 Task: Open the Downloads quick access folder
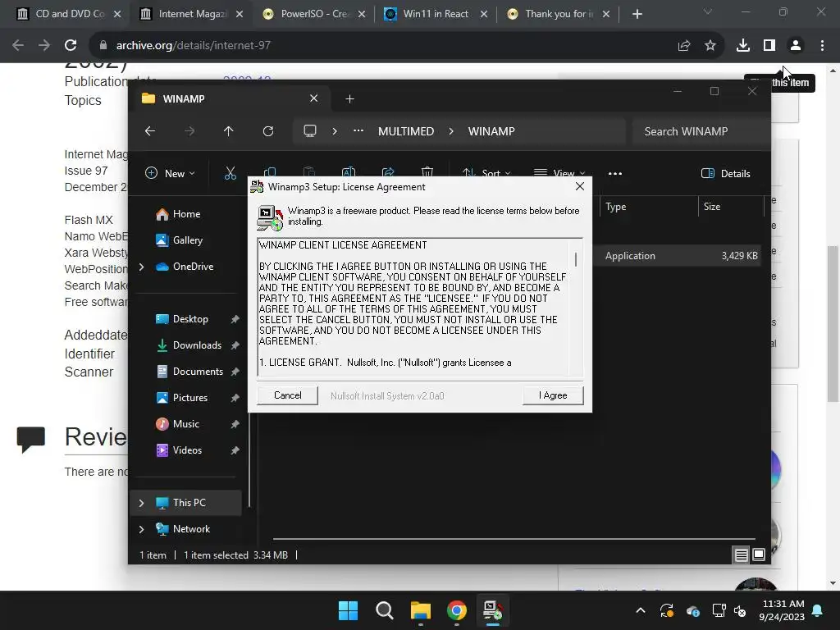tap(197, 345)
